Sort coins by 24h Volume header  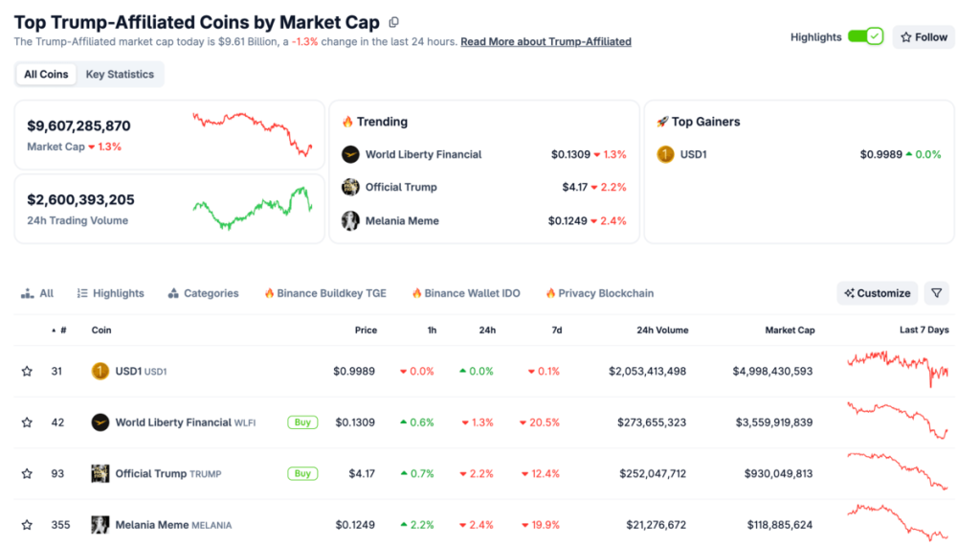pos(662,330)
